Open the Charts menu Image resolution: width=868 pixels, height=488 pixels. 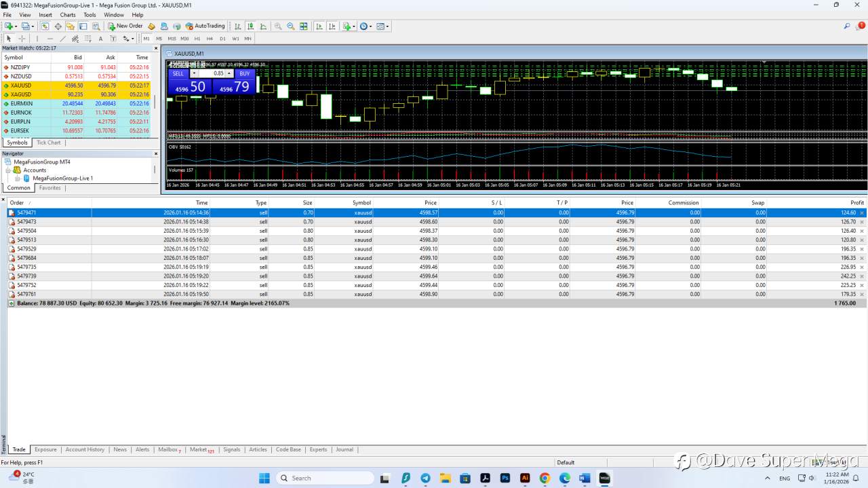pyautogui.click(x=68, y=14)
